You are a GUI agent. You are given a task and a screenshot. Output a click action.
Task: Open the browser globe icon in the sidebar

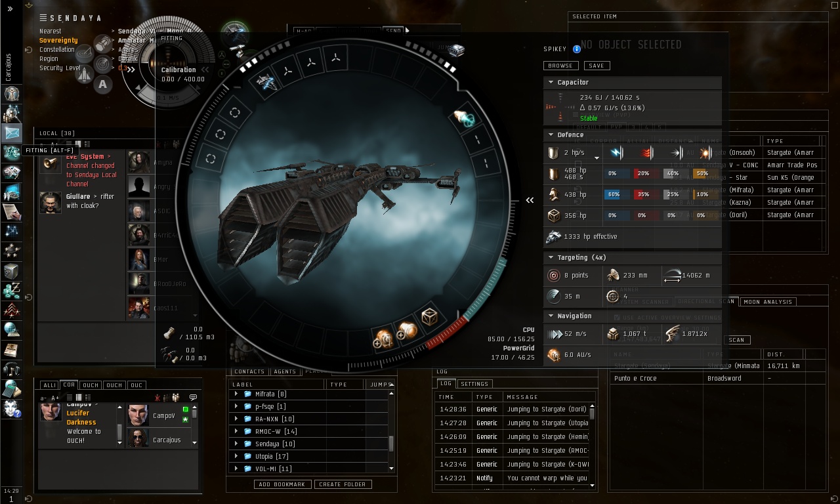(12, 329)
